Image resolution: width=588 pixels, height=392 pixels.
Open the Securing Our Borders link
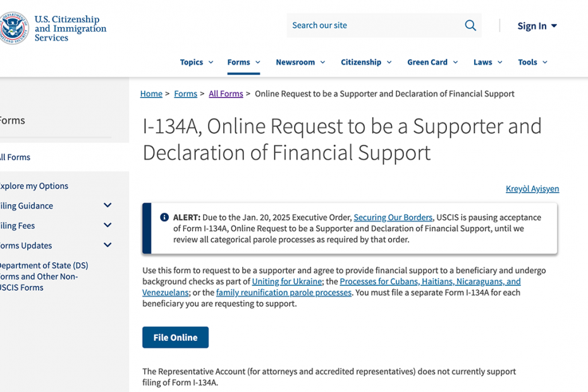pyautogui.click(x=393, y=217)
